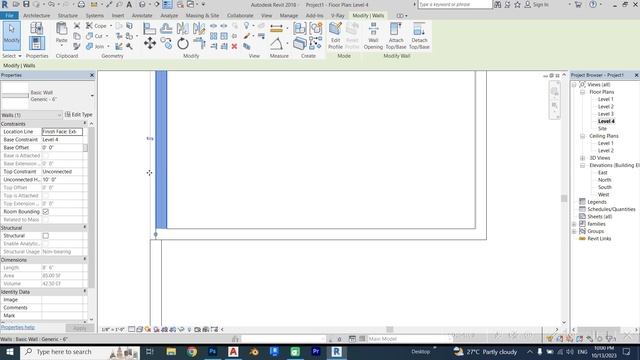Collapse the Ceiling Plans tree node

click(582, 136)
